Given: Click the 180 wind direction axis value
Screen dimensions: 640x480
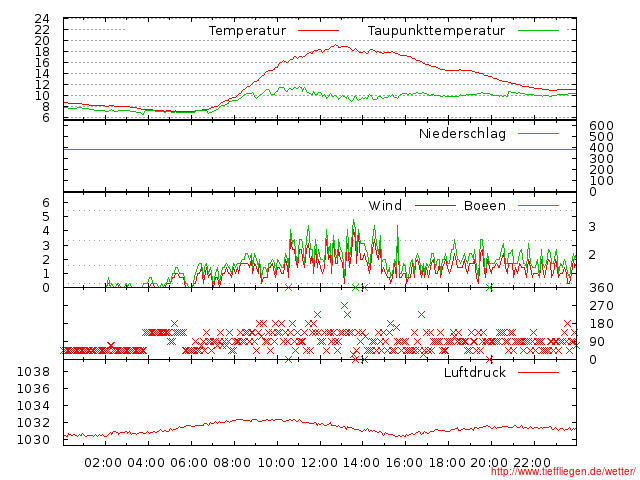Looking at the screenshot, I should pyautogui.click(x=601, y=324).
